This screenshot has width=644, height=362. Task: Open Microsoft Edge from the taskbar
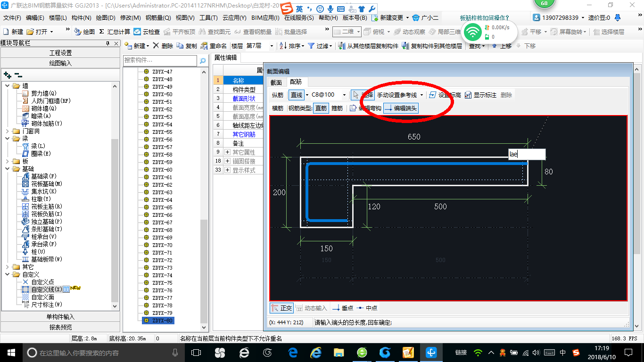(292, 352)
